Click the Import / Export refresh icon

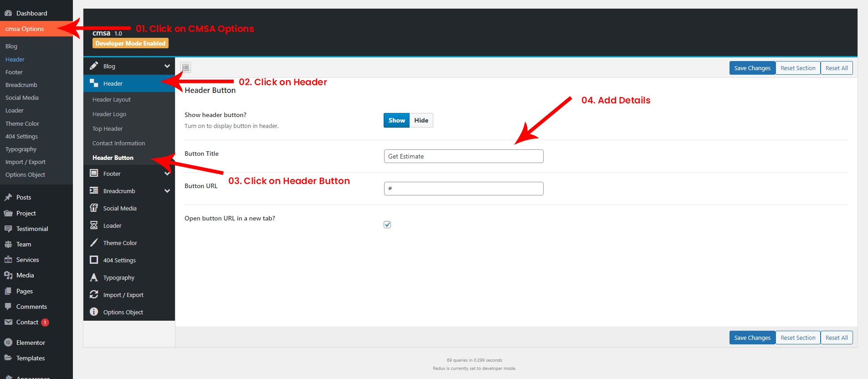94,295
